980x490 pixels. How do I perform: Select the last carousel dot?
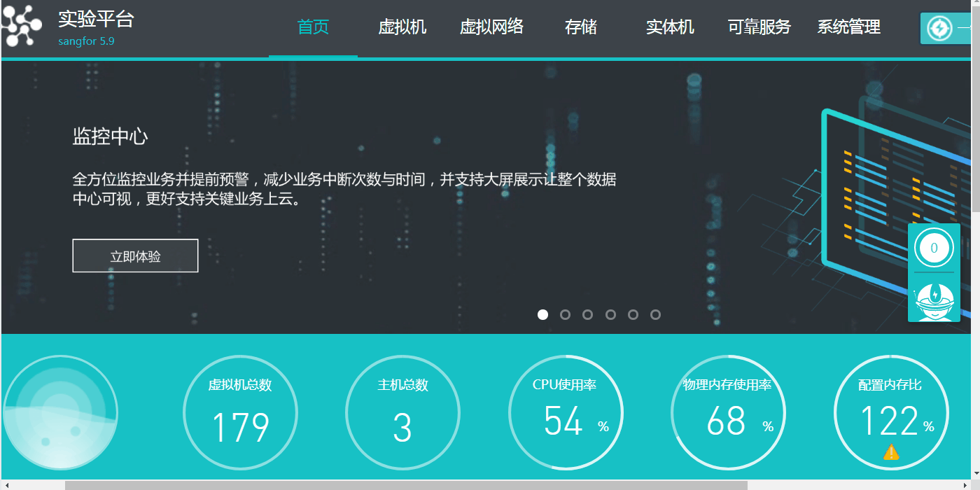[655, 314]
